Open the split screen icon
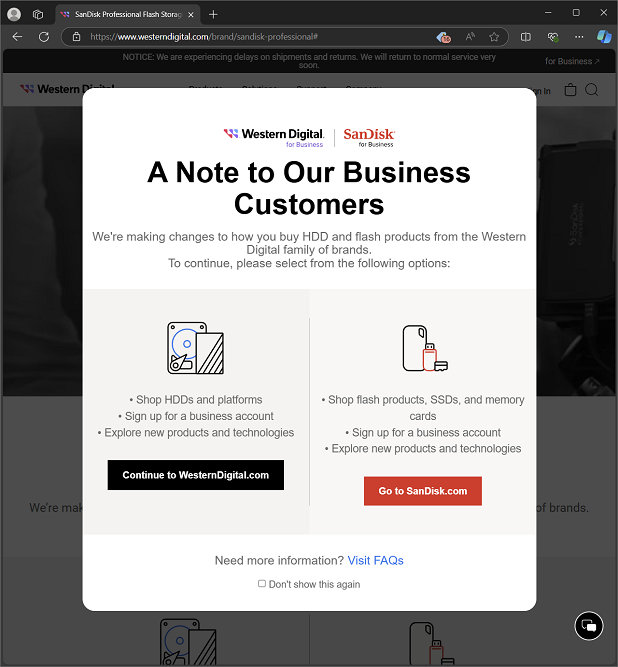This screenshot has width=618, height=667. coord(526,37)
